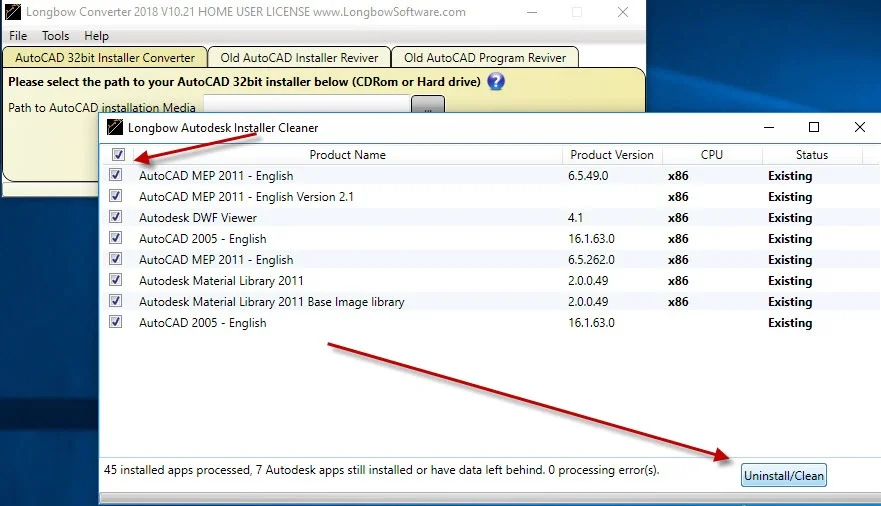Viewport: 881px width, 506px height.
Task: Switch to Old AutoCAD Installer Reviver tab
Action: [x=299, y=58]
